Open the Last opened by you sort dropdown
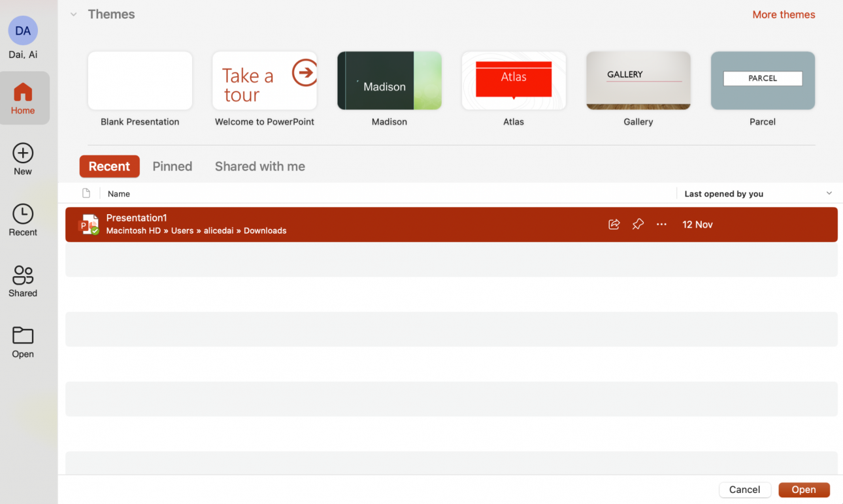 click(829, 193)
